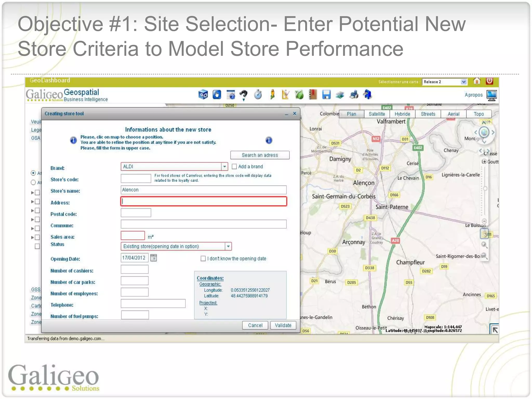Screen dimensions: 532x399
Task: Click the Projected coordinates link
Action: pyautogui.click(x=208, y=303)
